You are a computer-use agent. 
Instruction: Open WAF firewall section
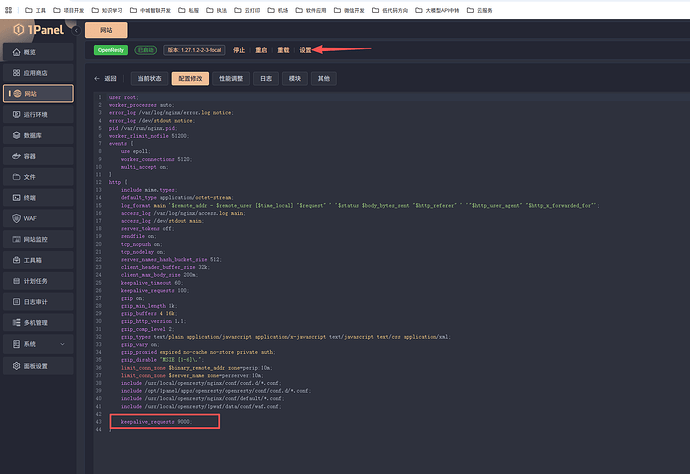(30, 218)
